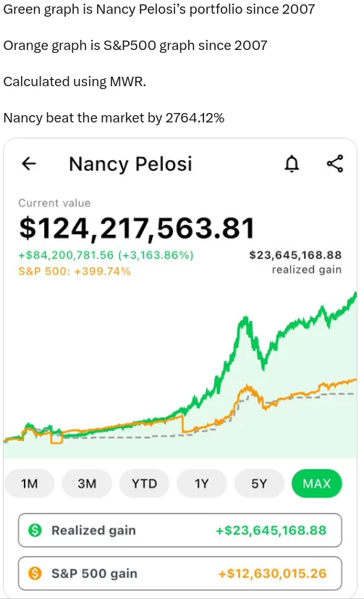Select the 3M time range
The height and width of the screenshot is (599, 364).
(x=87, y=484)
